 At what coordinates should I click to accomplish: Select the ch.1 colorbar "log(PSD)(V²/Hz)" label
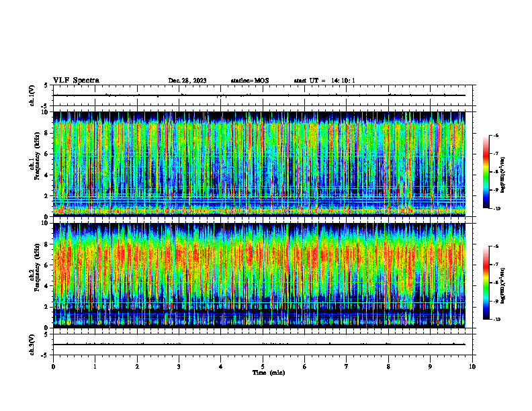(503, 175)
